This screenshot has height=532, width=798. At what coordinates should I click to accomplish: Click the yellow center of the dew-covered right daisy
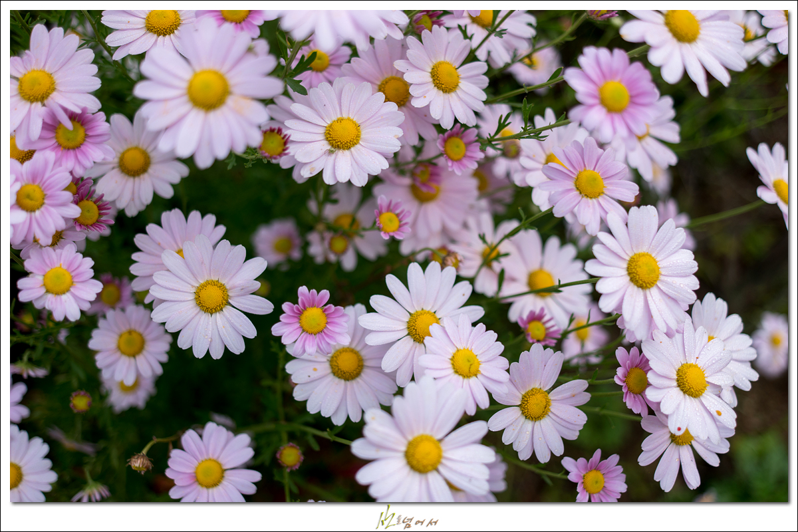643,270
